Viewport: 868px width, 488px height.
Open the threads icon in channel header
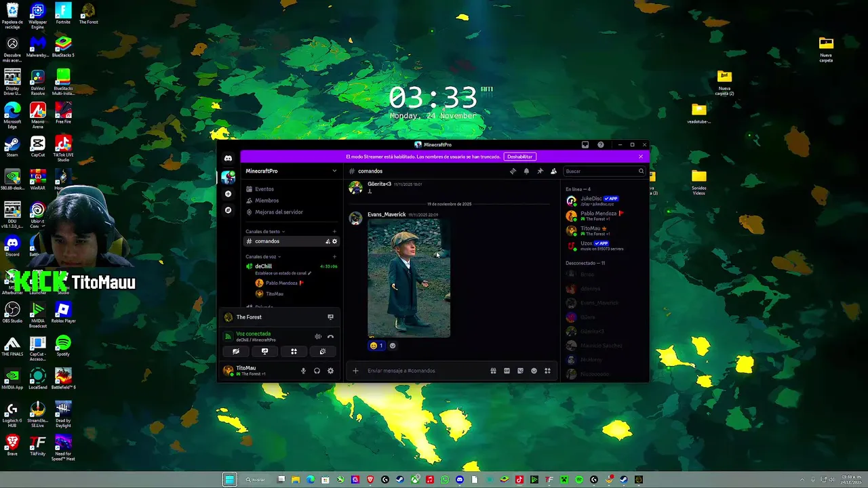point(513,171)
